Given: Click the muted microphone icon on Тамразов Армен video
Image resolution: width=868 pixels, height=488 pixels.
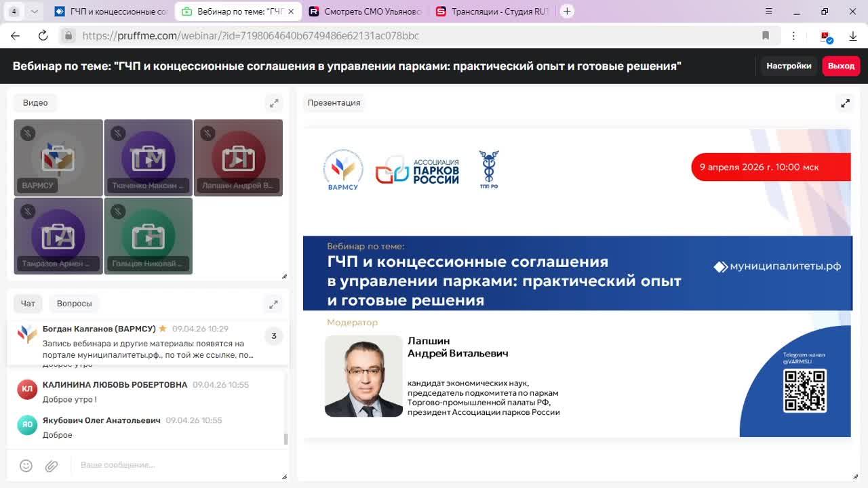Looking at the screenshot, I should [x=28, y=211].
